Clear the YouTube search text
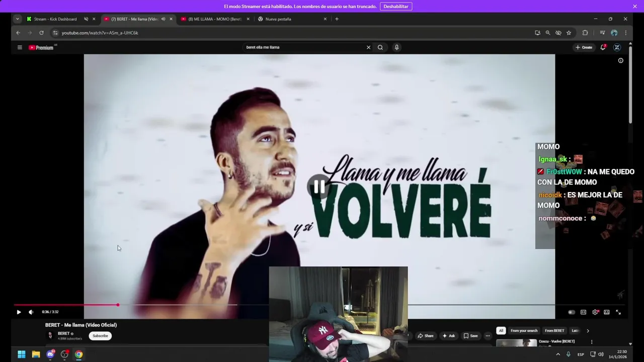 point(368,47)
